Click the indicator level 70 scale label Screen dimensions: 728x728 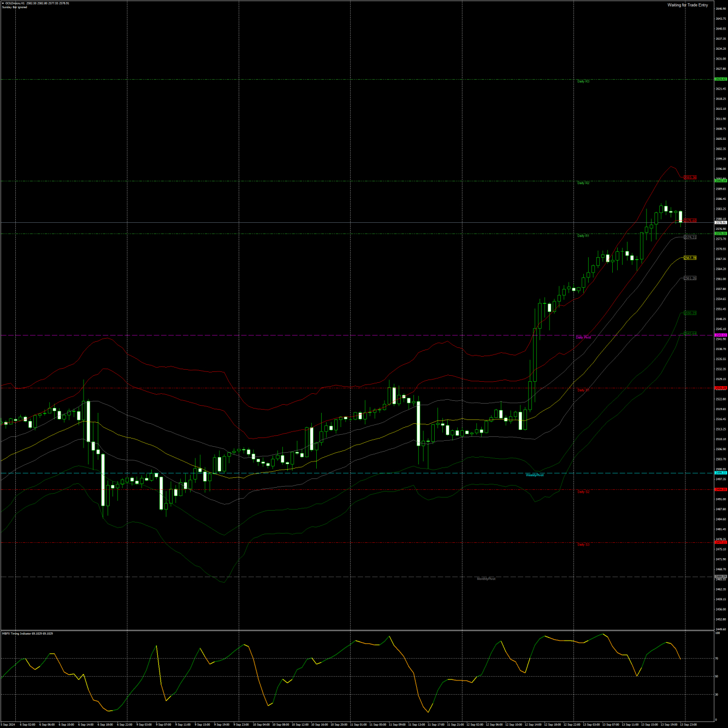tap(717, 659)
